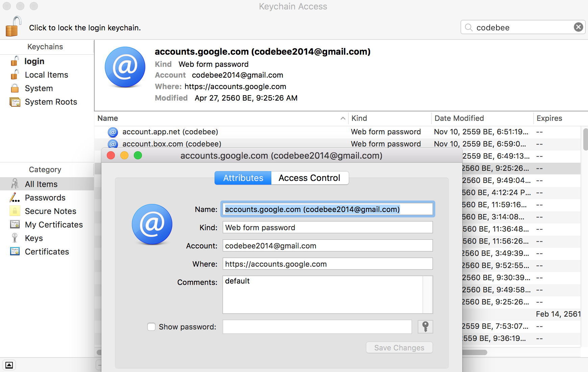Viewport: 588px width, 372px height.
Task: Click the Feb 14, 2561 expiry cell
Action: tap(558, 314)
